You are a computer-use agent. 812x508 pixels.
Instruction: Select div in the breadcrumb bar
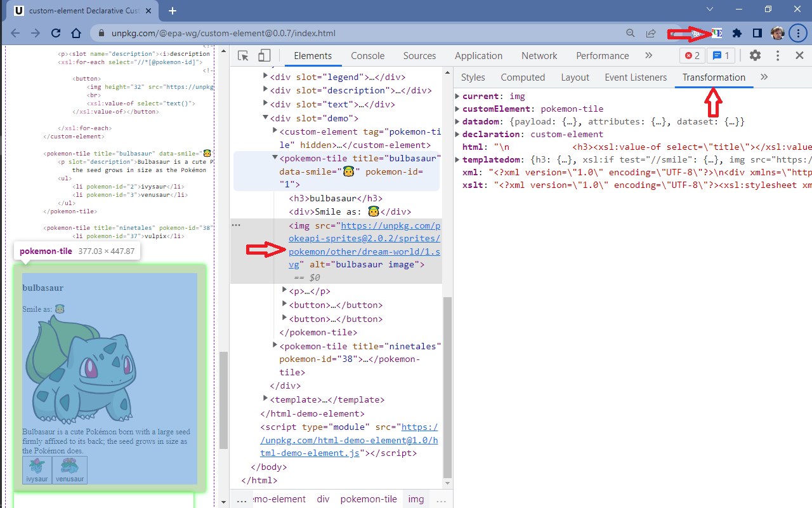coord(323,499)
